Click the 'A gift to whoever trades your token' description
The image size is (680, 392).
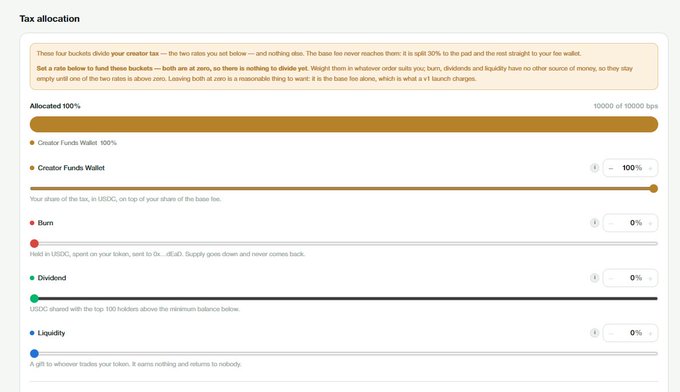135,364
